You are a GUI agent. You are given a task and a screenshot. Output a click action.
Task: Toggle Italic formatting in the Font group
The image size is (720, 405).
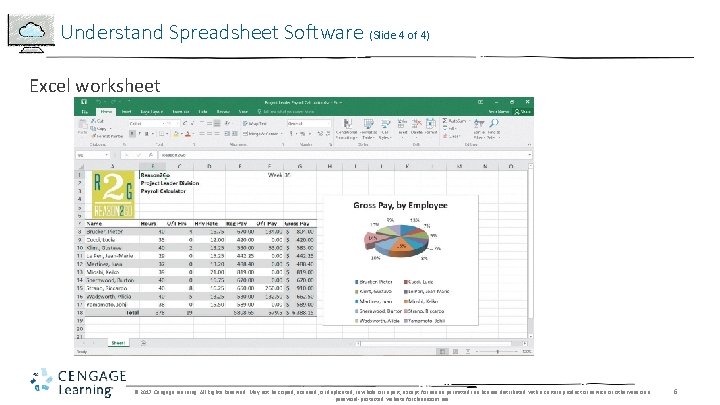tap(140, 134)
